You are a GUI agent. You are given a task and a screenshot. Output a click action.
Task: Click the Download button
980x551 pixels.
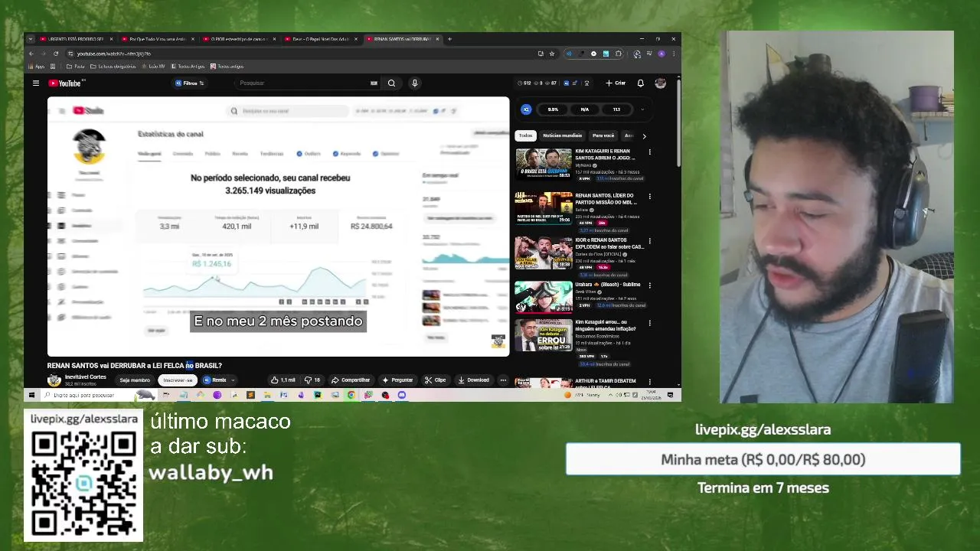473,380
